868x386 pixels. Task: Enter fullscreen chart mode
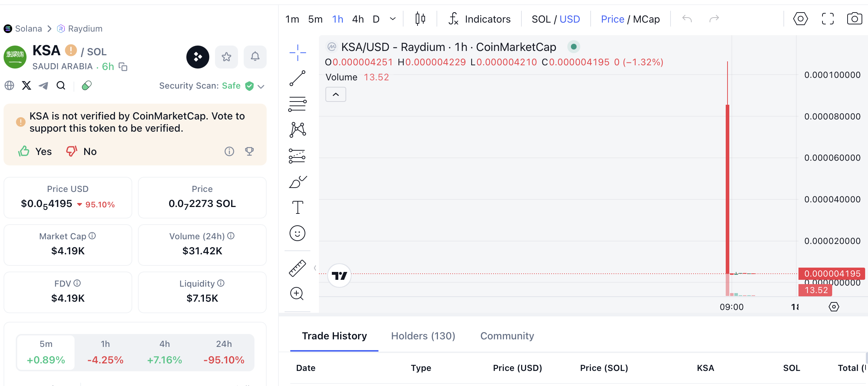pos(828,19)
